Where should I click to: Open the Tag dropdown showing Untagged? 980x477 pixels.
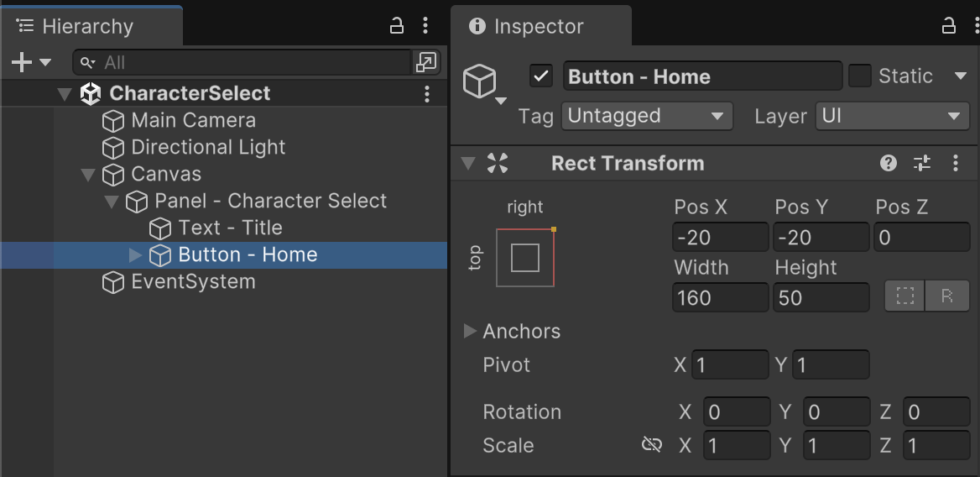click(x=647, y=116)
